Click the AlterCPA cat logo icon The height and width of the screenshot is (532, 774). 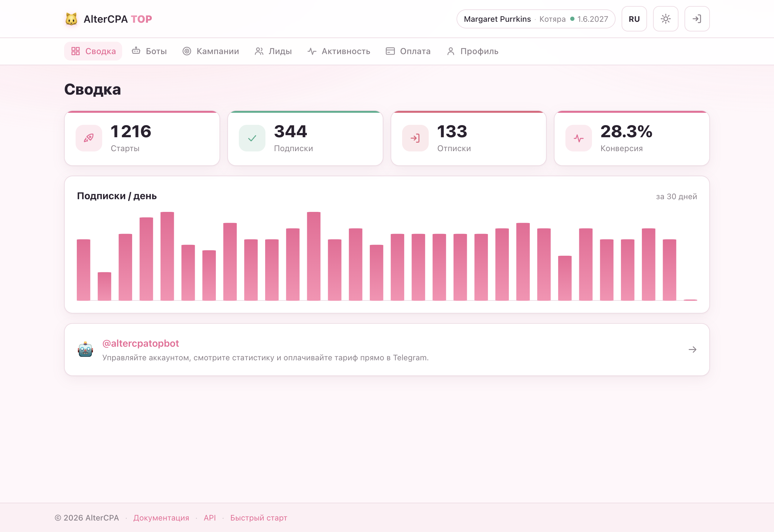click(x=71, y=19)
